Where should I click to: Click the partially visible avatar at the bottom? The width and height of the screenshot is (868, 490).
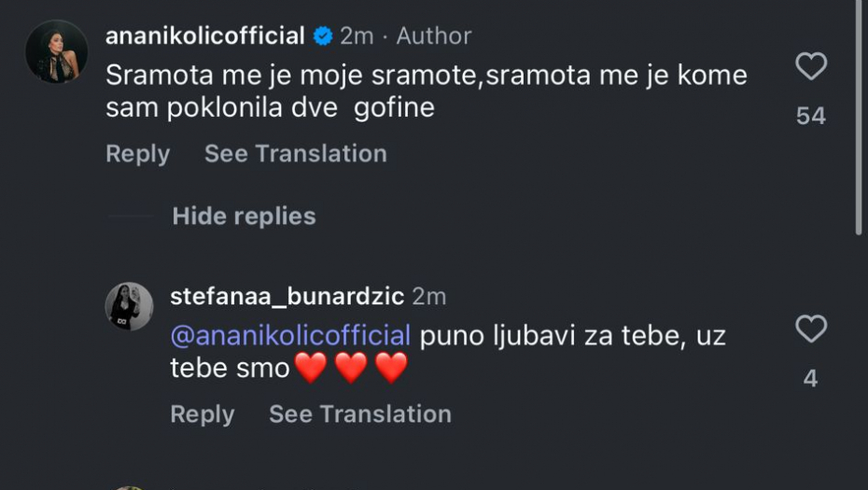pyautogui.click(x=129, y=487)
